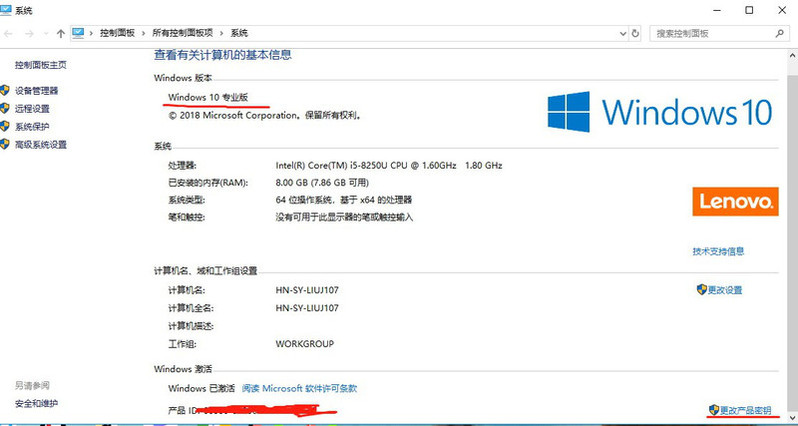Open 远程设置
Screen dimensions: 798x426
pyautogui.click(x=32, y=108)
